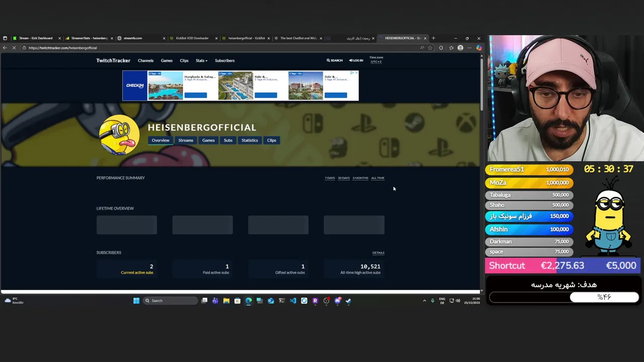Click the HEISENBERGOFFICIAL channel avatar
This screenshot has height=362, width=644.
pyautogui.click(x=119, y=134)
